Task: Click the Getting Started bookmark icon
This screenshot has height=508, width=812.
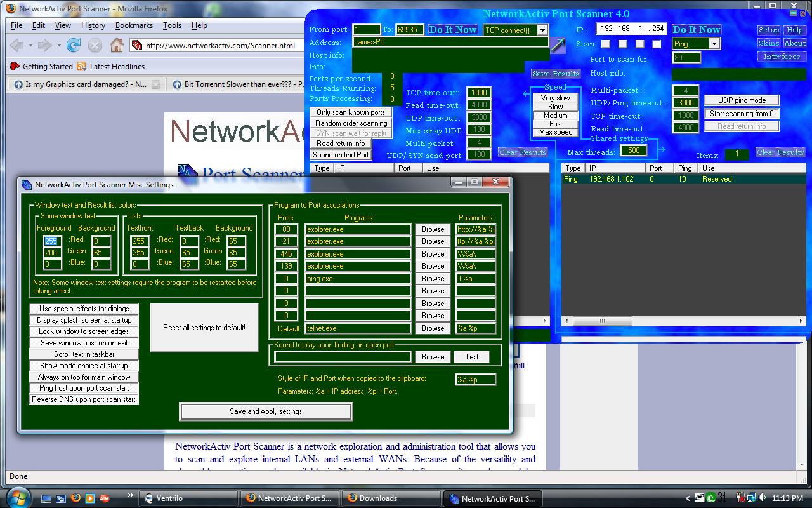Action: [x=15, y=66]
